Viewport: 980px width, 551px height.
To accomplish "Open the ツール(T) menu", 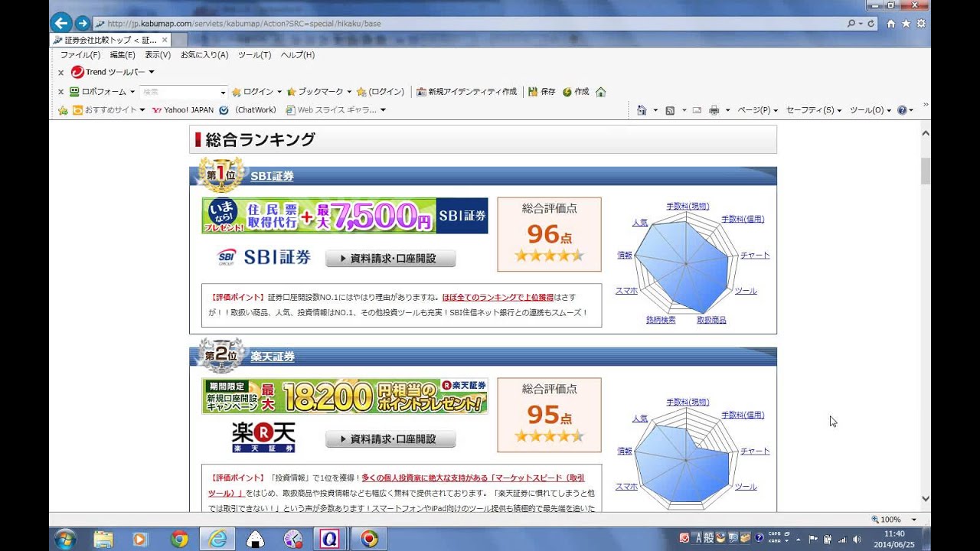I will [254, 55].
